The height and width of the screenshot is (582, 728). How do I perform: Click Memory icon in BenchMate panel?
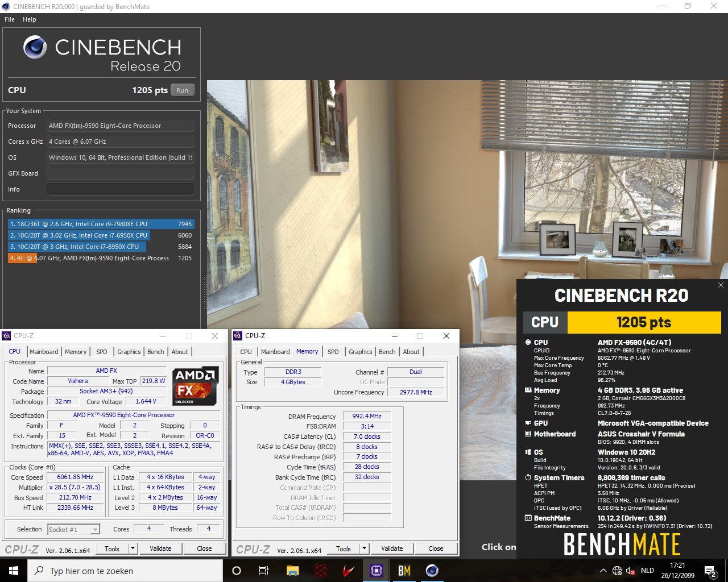528,390
